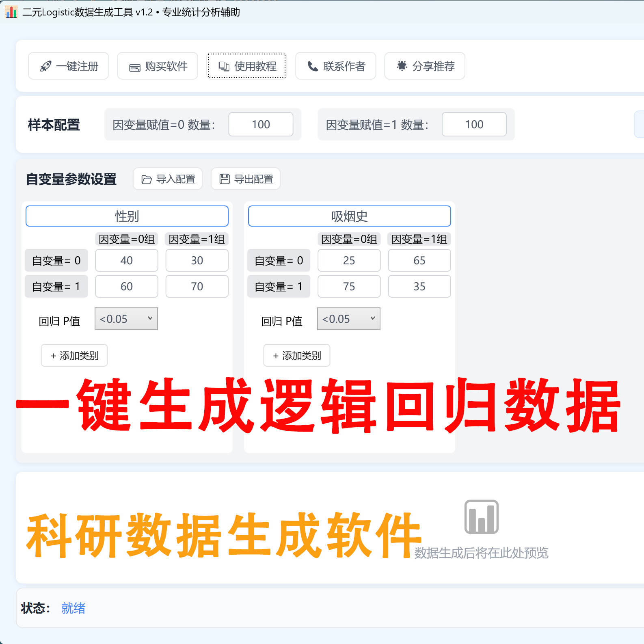
Task: Click 自变量= 1 row label in 吸烟史 panel
Action: [279, 286]
